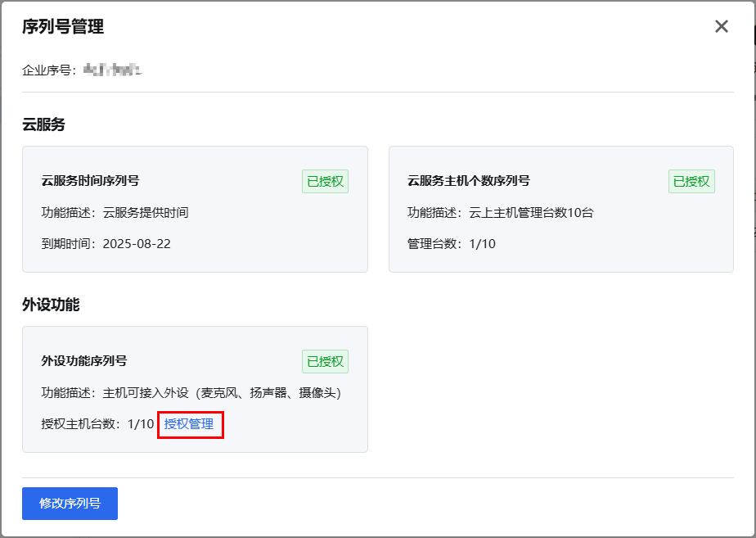Close the 序列号管理 dialog
Screen dimensions: 756x538
tap(721, 26)
